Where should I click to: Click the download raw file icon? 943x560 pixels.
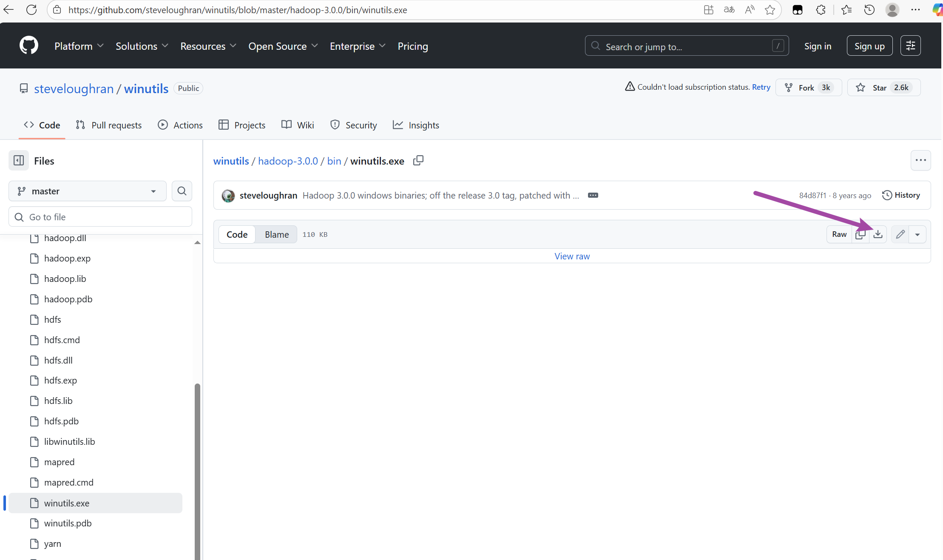click(x=878, y=234)
